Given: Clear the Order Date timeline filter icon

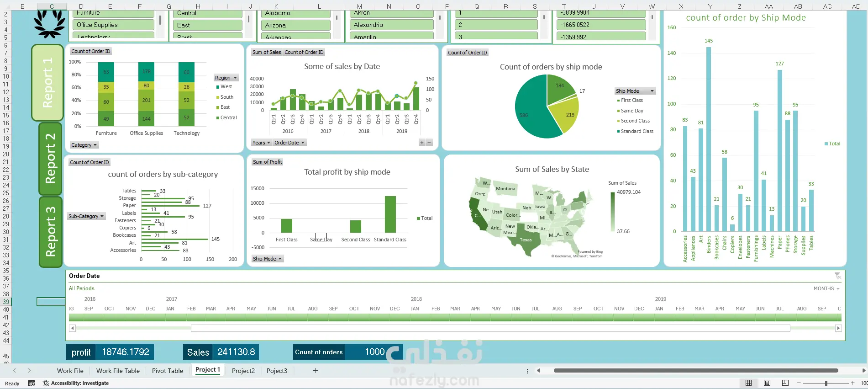Looking at the screenshot, I should coord(837,276).
